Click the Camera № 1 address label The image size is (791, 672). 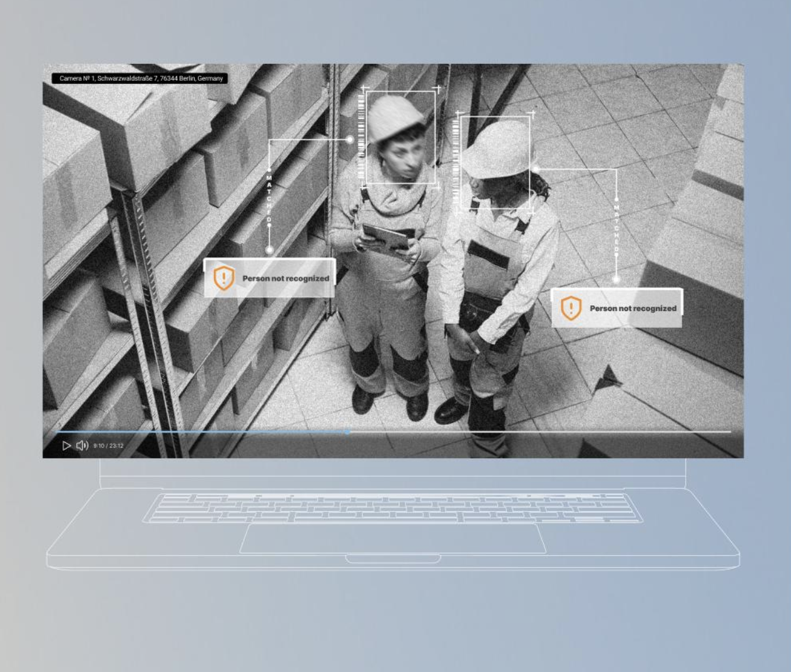(140, 78)
